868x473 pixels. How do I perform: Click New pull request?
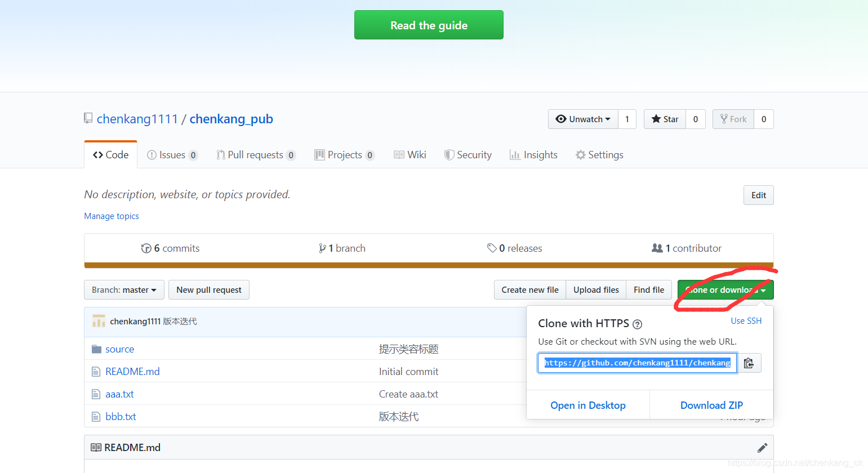[209, 290]
